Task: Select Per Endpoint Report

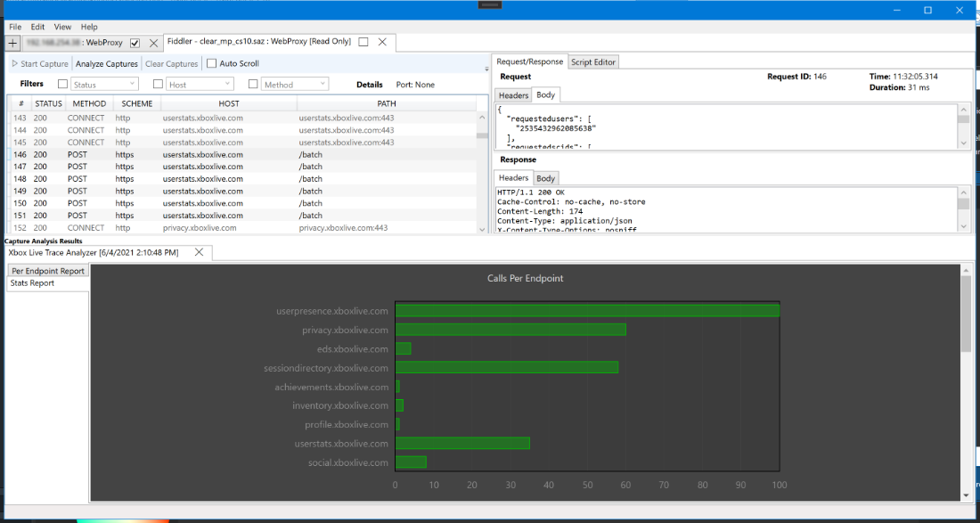Action: [47, 271]
